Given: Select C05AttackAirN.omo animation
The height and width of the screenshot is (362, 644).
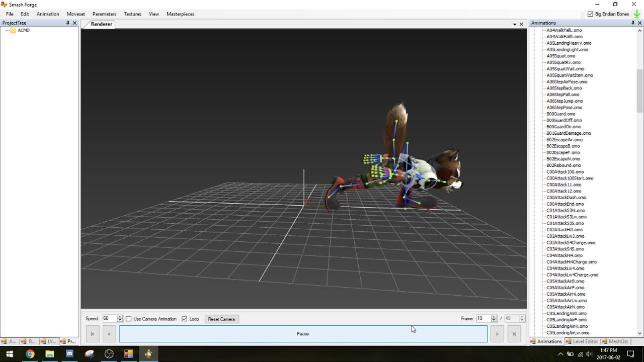Looking at the screenshot, I should [566, 307].
